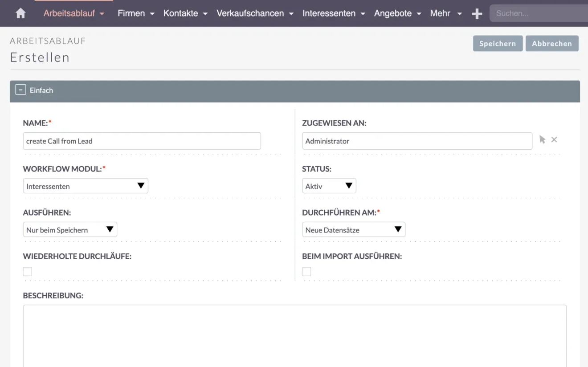Click the Speichern button
Screen dimensions: 588x367
click(x=498, y=43)
